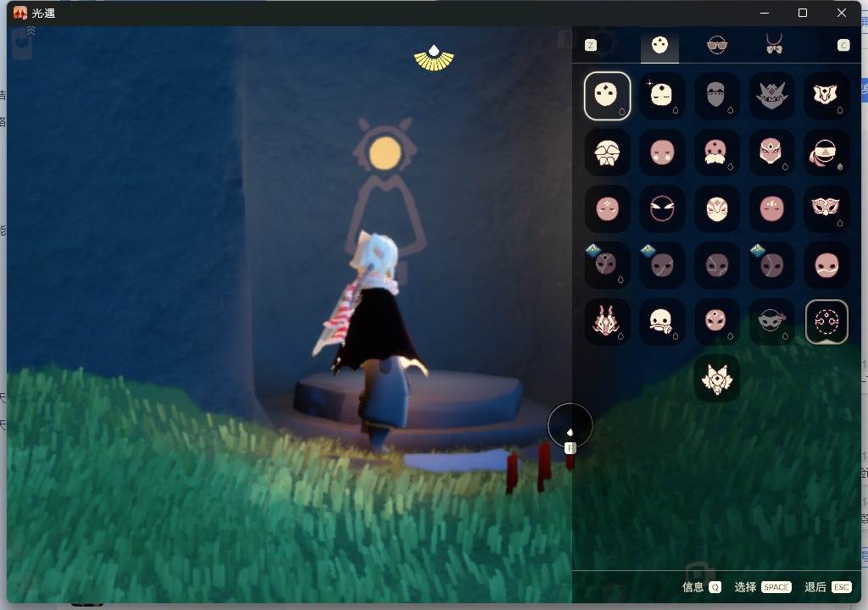Open the glasses face accessory tab
This screenshot has height=610, width=868.
point(717,46)
